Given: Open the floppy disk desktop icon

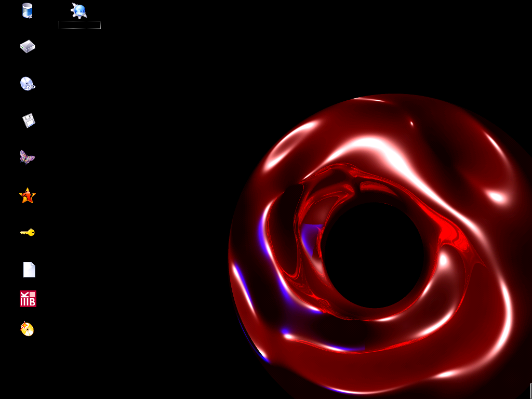Looking at the screenshot, I should click(x=29, y=121).
